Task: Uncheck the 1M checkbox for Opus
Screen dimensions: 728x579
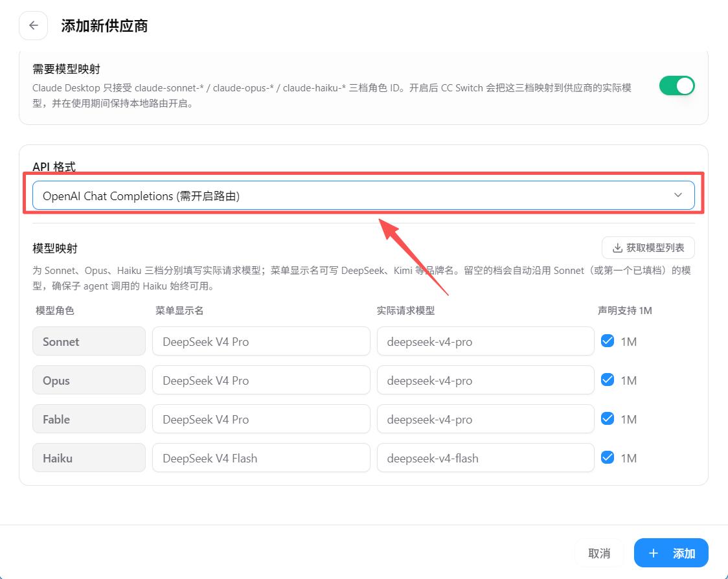Action: pyautogui.click(x=608, y=380)
